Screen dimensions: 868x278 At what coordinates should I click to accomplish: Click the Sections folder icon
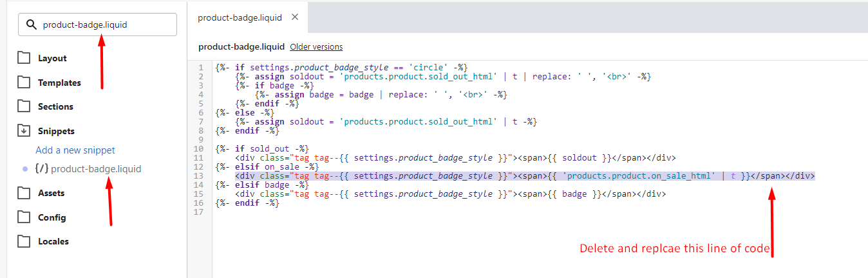coord(24,106)
